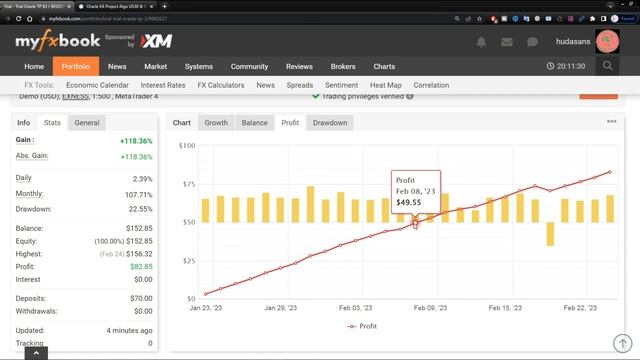Click the Abs. Gain label

pos(32,156)
